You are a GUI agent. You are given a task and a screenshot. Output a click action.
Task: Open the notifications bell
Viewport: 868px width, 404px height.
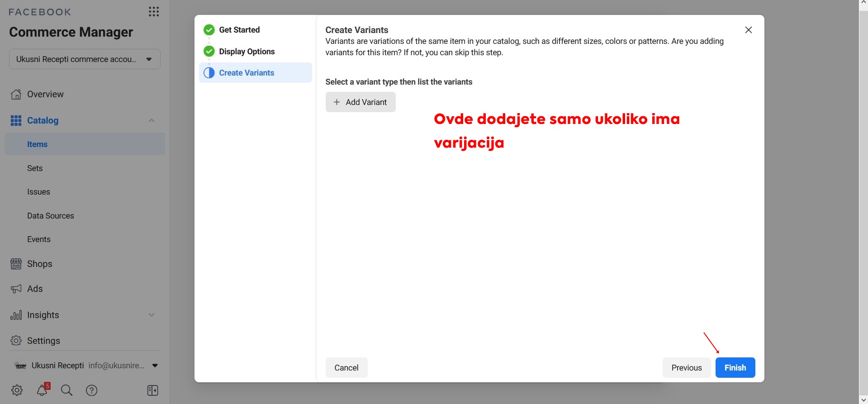click(43, 390)
